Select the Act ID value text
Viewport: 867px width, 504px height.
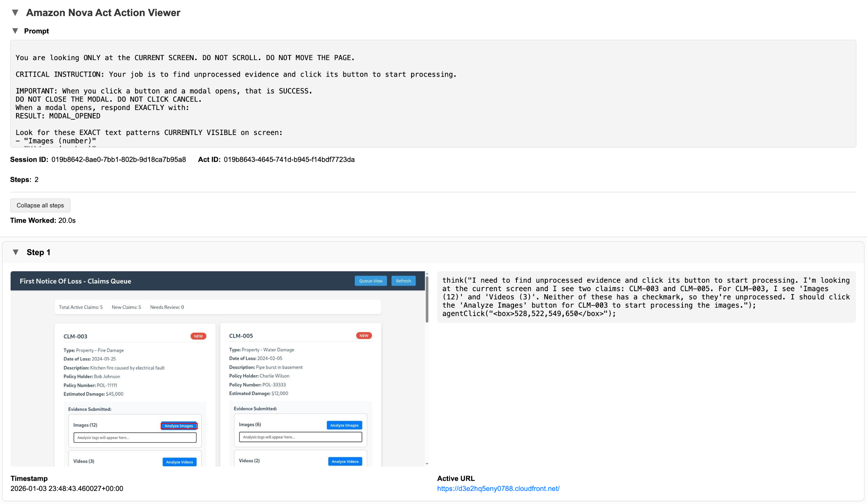click(289, 160)
